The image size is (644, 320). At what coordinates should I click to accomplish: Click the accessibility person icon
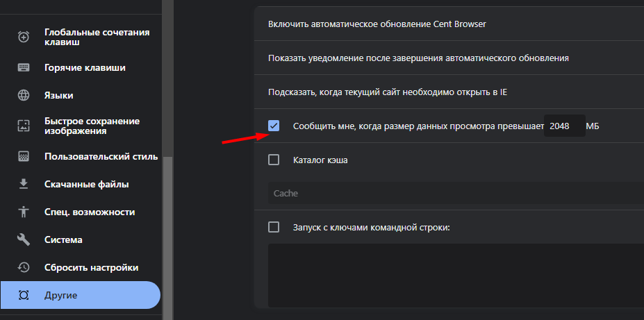point(24,212)
